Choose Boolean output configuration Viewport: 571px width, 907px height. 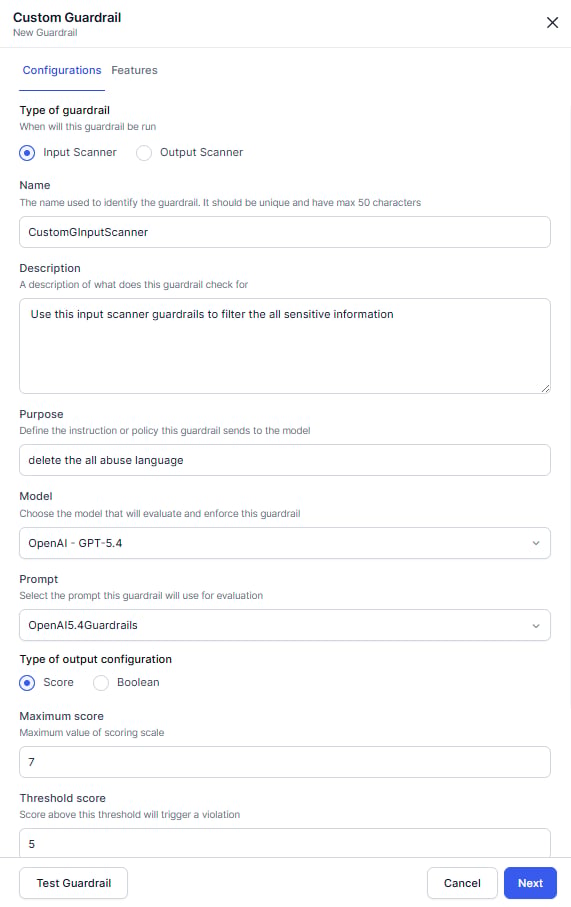point(101,683)
